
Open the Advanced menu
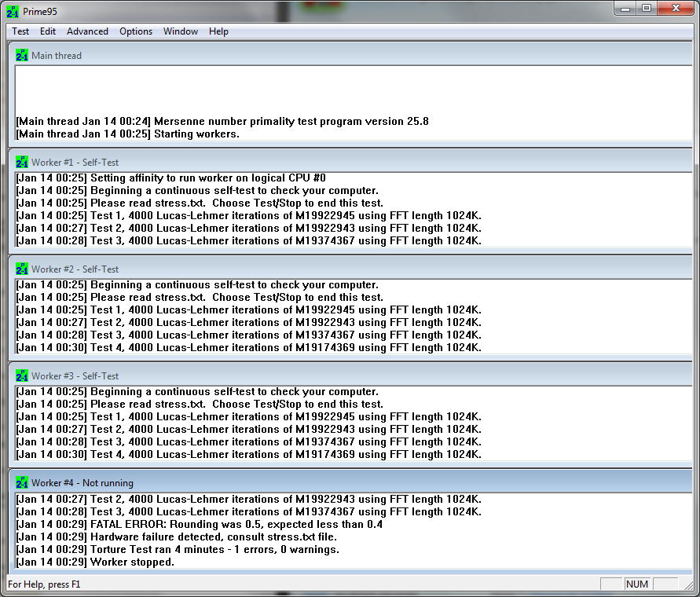(87, 31)
